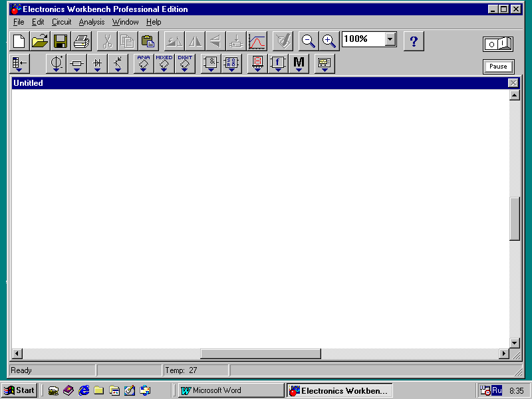The image size is (532, 399).
Task: Open component properties
Action: (x=283, y=41)
